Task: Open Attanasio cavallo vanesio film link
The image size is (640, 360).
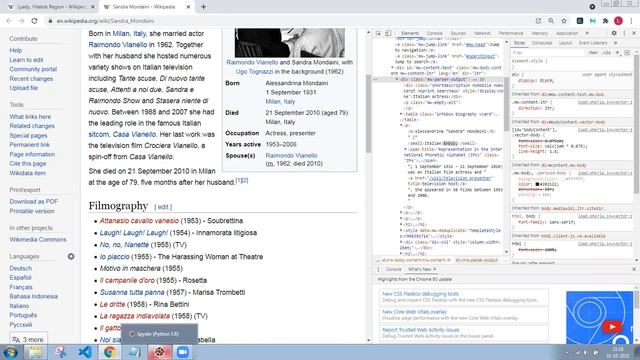Action: click(x=139, y=221)
